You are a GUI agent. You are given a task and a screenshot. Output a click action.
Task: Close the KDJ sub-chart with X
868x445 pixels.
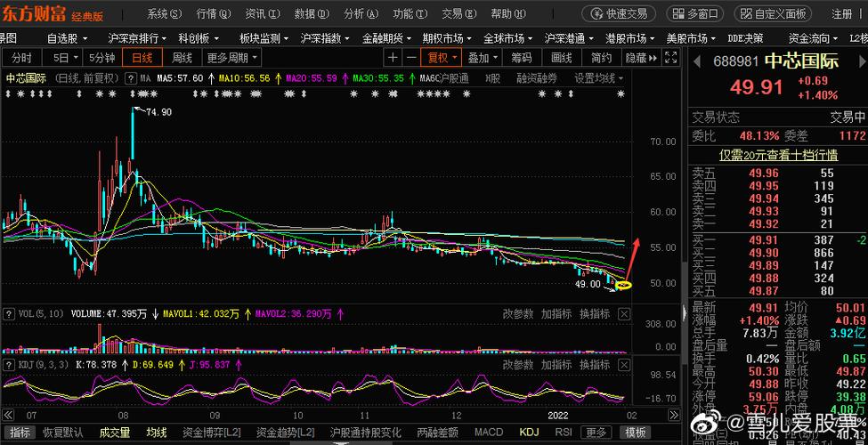coord(624,365)
